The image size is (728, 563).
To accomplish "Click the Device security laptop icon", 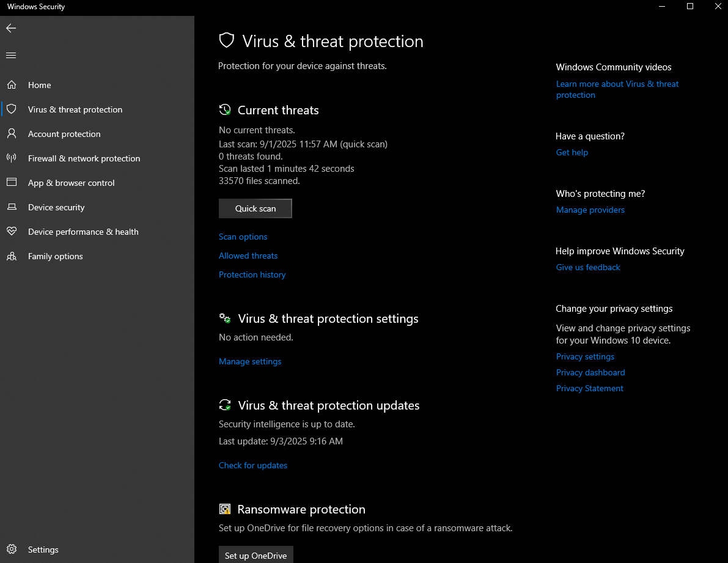I will pyautogui.click(x=12, y=207).
